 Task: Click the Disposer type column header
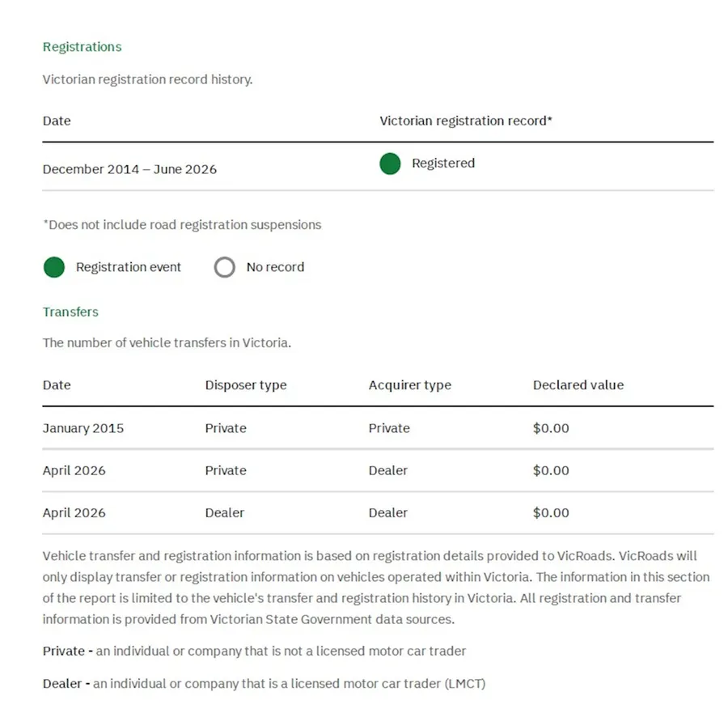246,385
